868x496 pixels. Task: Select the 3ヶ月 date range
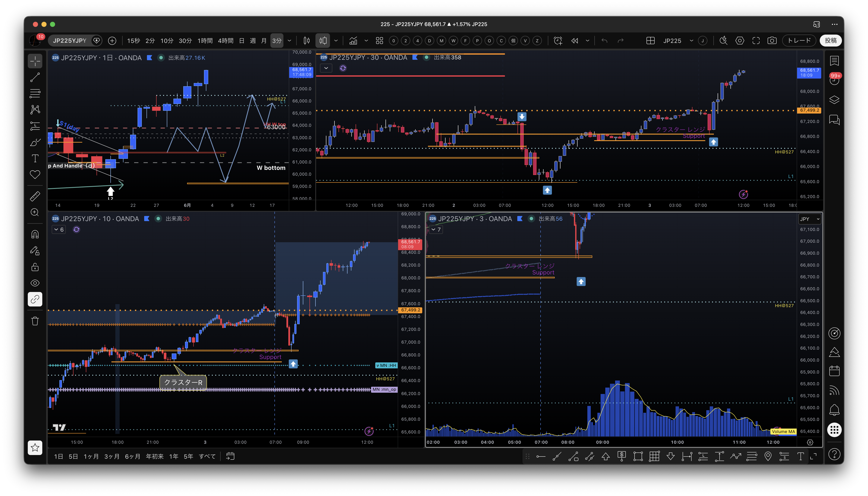coord(112,456)
